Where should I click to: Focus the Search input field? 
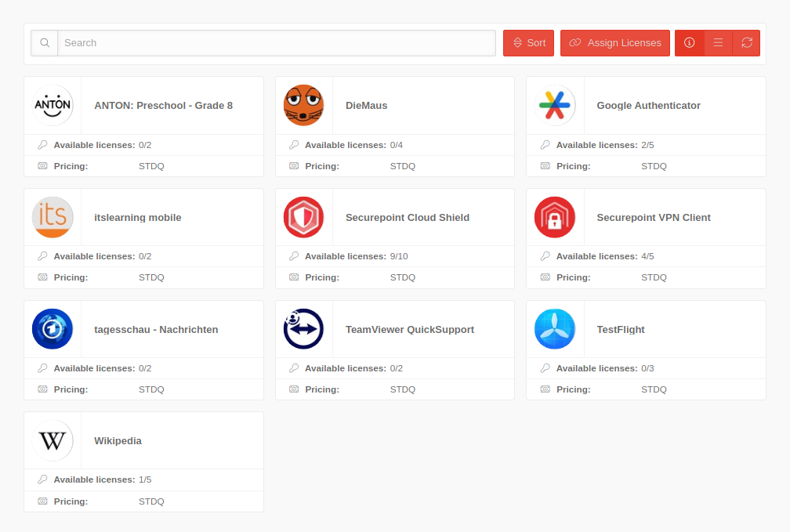[x=276, y=43]
